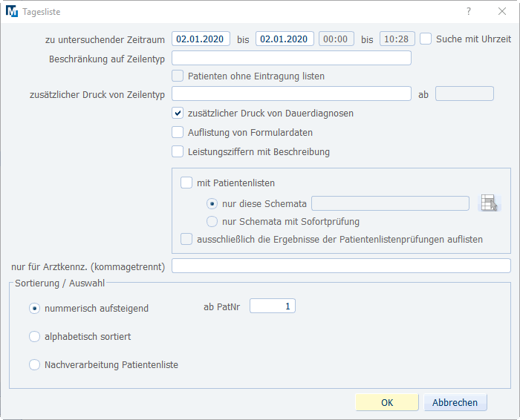Click the schema list picker icon
The height and width of the screenshot is (420, 520).
click(x=489, y=203)
